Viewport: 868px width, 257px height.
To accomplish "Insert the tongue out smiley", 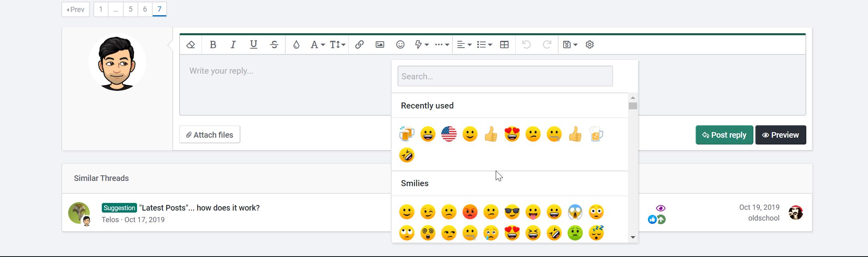I will 533,212.
